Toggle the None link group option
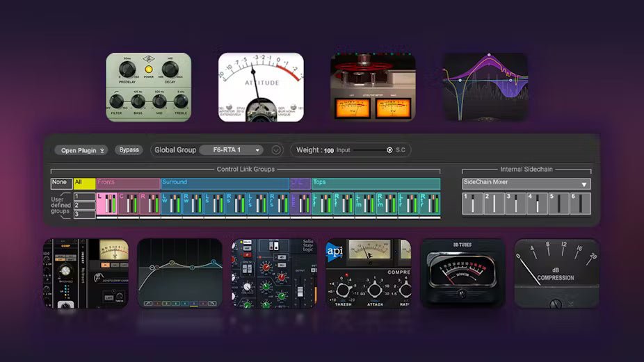Viewport: 644px width, 362px height. [60, 183]
